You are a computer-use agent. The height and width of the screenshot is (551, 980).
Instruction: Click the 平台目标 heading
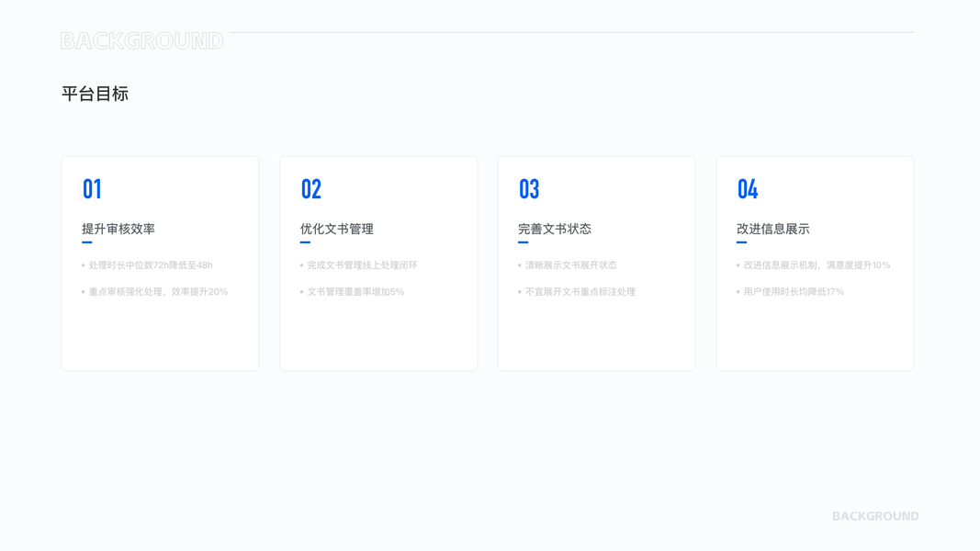pos(95,94)
